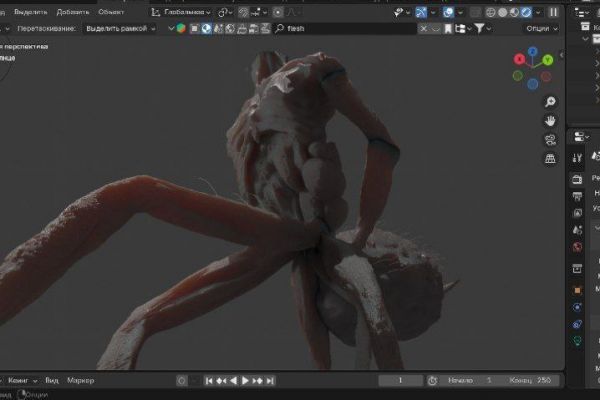
Task: Open the Render properties tab icon
Action: tap(577, 179)
